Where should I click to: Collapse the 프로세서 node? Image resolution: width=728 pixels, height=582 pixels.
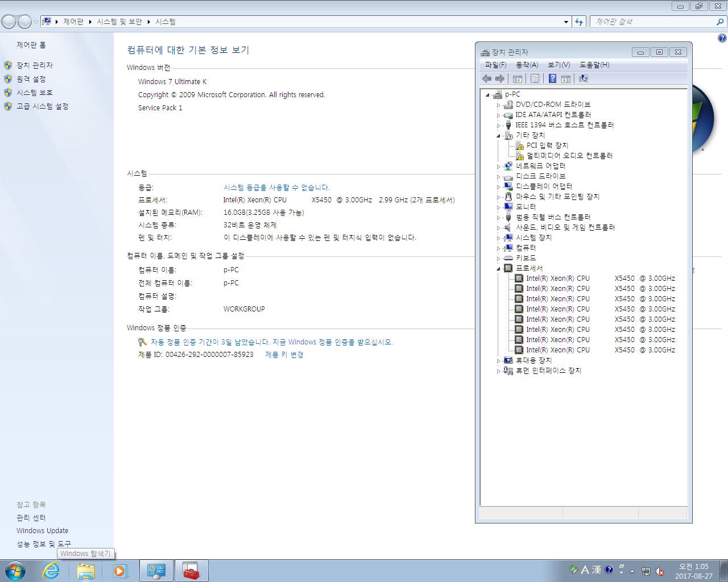498,269
